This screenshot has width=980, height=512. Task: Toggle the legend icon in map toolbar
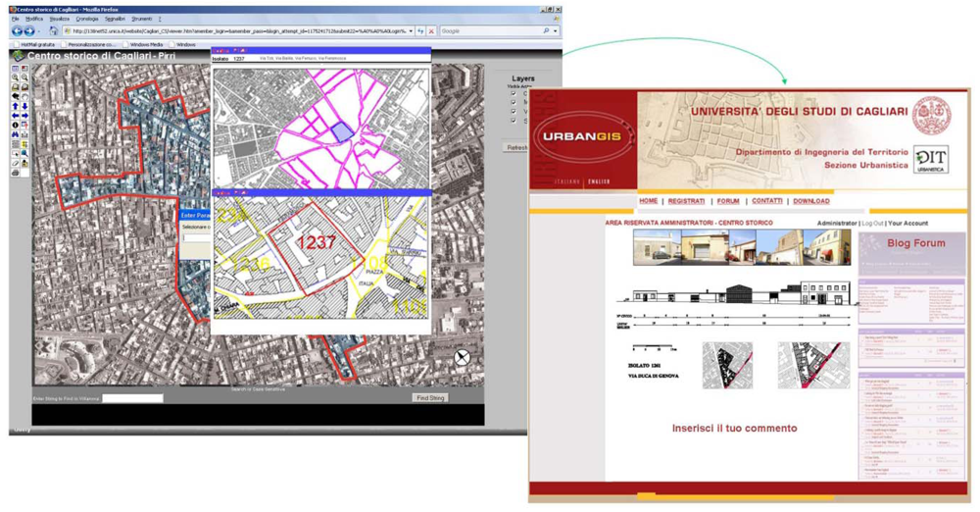click(16, 69)
